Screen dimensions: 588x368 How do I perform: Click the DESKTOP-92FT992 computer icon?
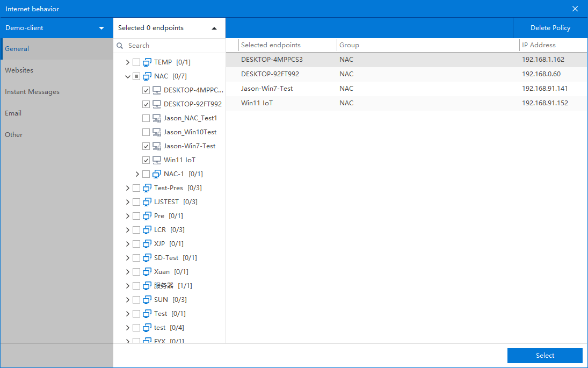(x=157, y=104)
